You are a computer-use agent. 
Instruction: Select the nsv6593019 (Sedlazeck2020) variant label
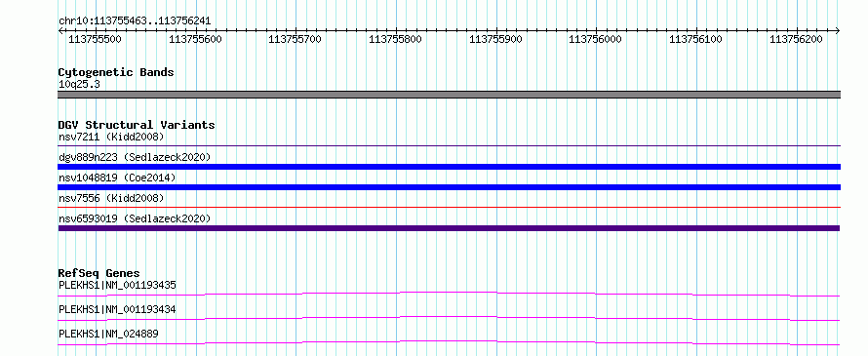135,218
